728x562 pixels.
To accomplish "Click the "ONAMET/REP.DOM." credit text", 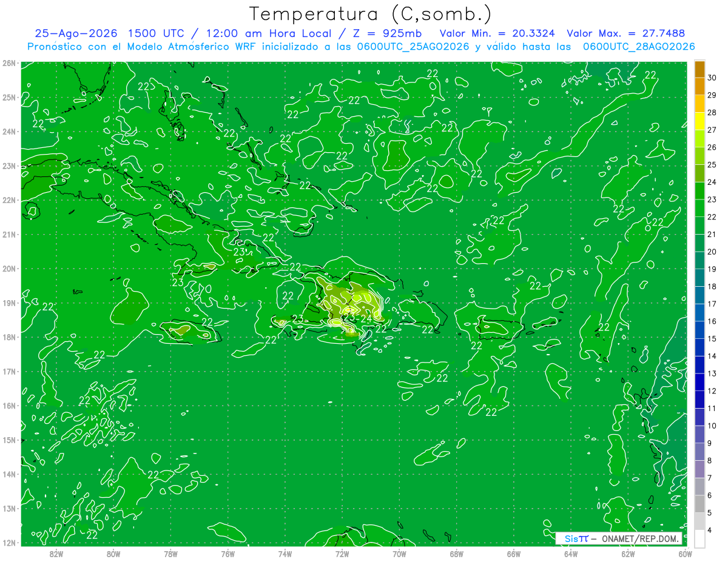I will 639,538.
